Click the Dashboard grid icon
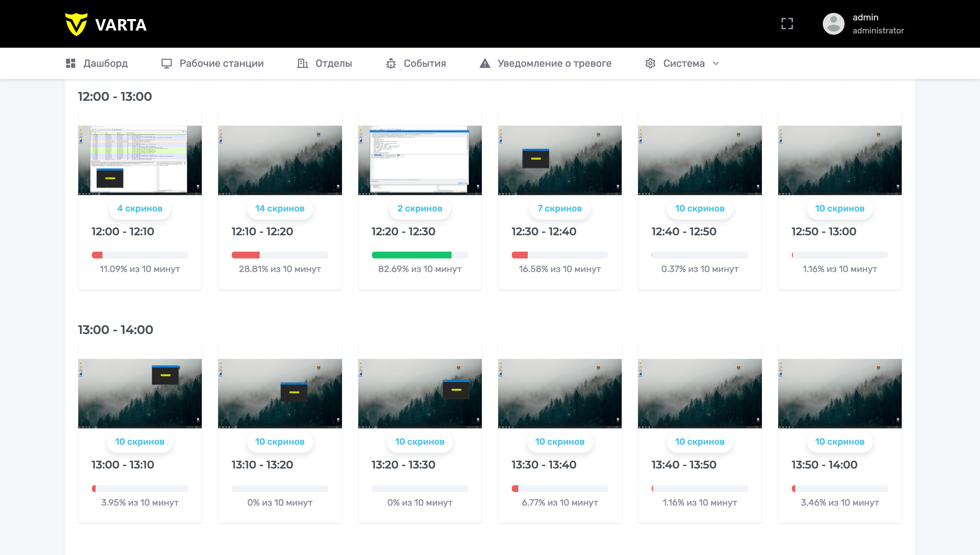 [70, 63]
